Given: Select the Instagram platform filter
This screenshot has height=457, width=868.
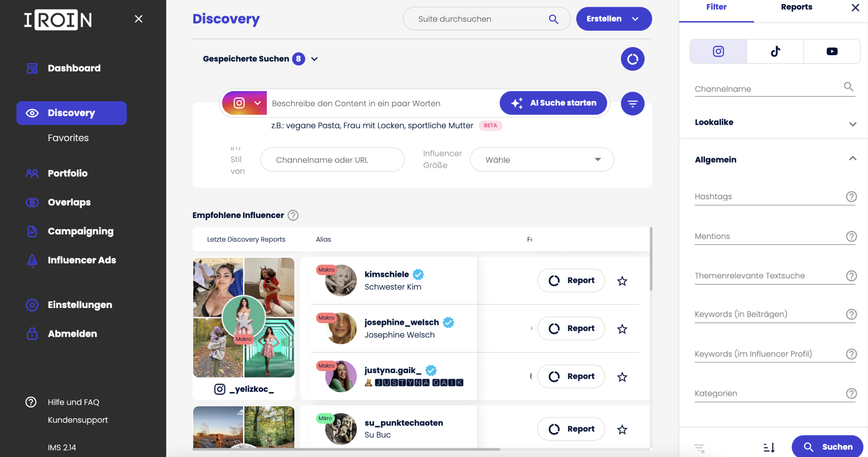Looking at the screenshot, I should pyautogui.click(x=718, y=51).
